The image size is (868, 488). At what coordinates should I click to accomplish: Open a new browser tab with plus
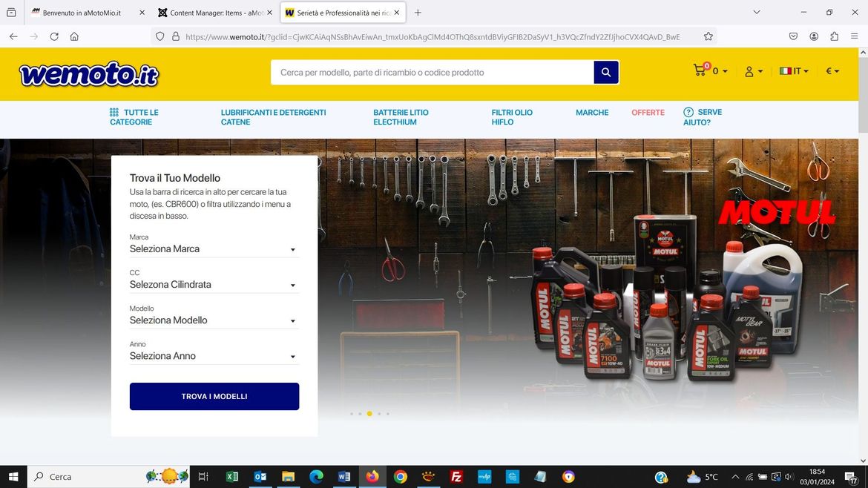(x=418, y=12)
